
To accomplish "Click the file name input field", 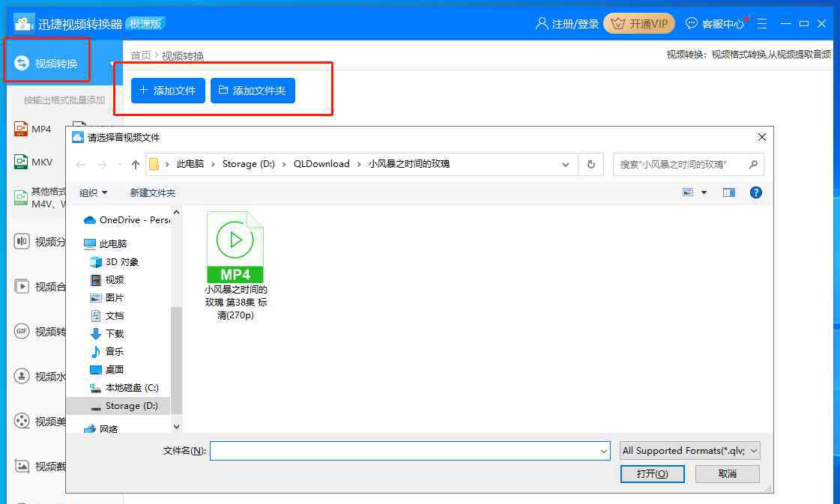I will (405, 450).
